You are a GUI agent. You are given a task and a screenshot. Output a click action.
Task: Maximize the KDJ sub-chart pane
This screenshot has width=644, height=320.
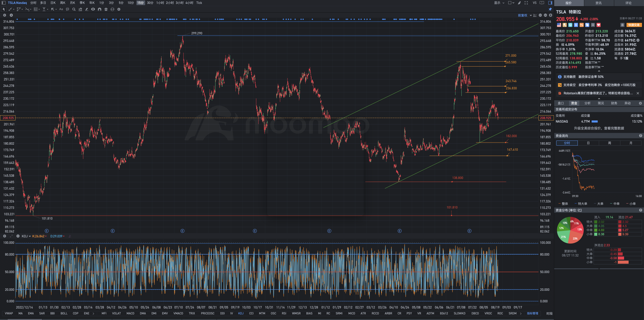click(11, 236)
